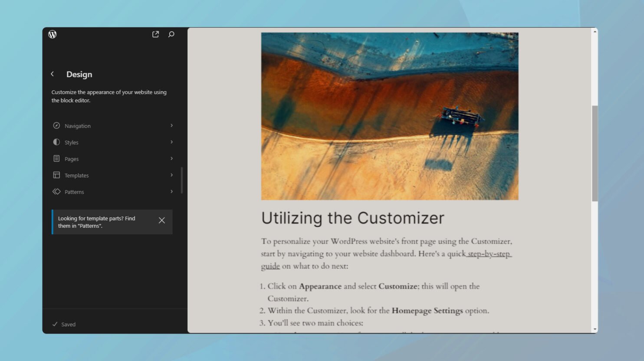Click the WordPress logo
This screenshot has width=644, height=361.
pyautogui.click(x=53, y=34)
